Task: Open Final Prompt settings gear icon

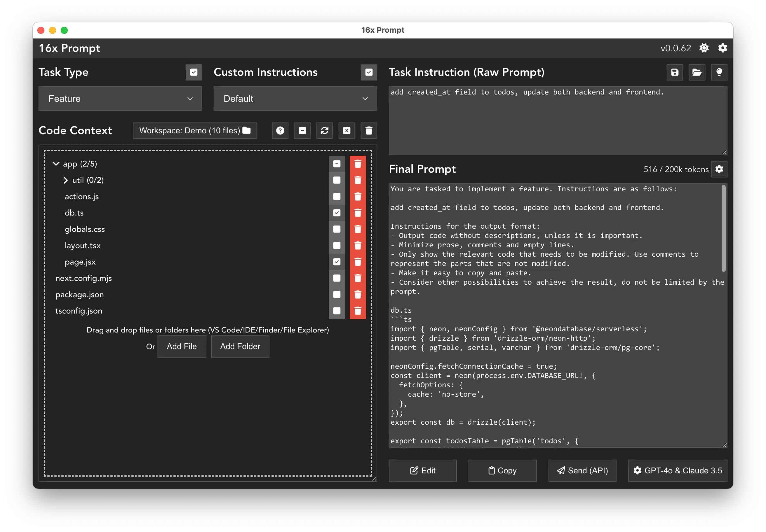Action: (x=719, y=169)
